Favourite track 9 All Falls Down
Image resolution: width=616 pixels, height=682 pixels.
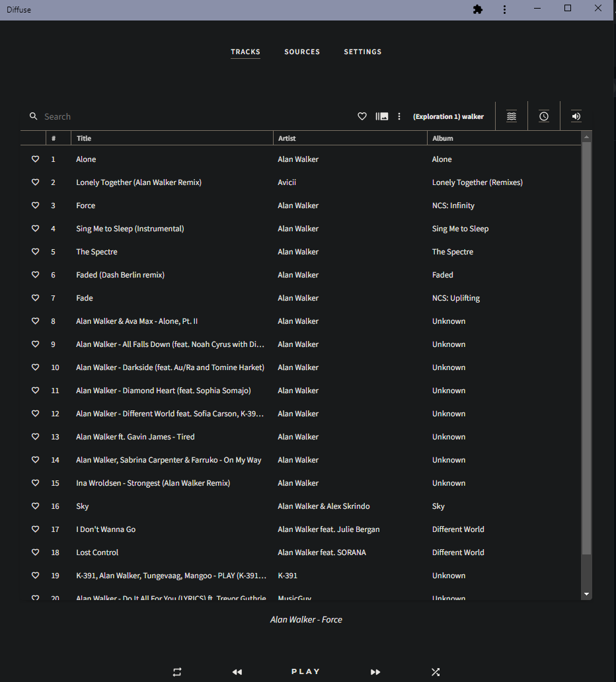[x=35, y=344]
